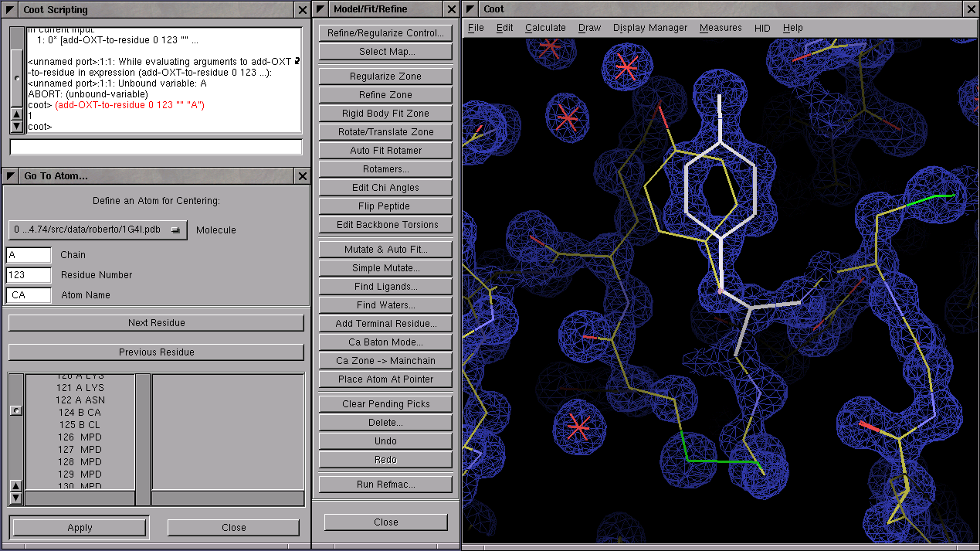Screen dimensions: 980x551
Task: Open the Model/Fit/Refine window menu icon
Action: 320,9
